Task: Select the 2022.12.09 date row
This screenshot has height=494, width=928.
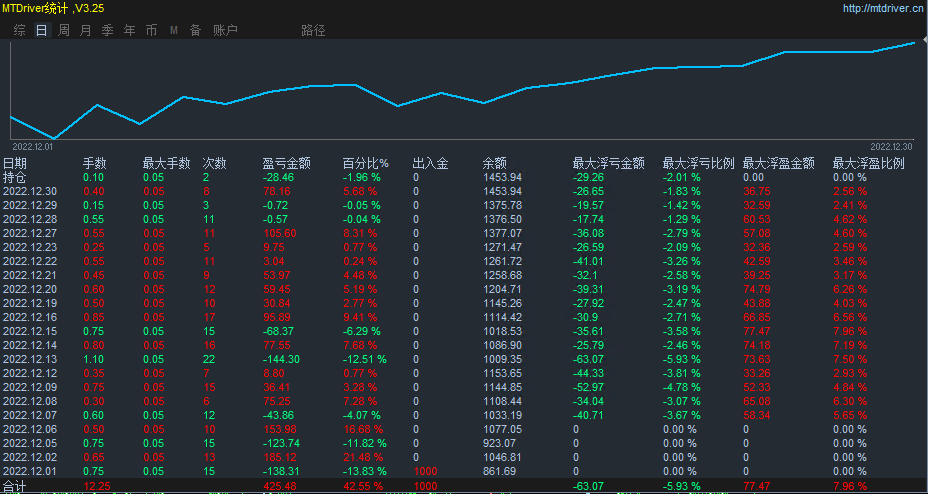Action: pos(30,387)
